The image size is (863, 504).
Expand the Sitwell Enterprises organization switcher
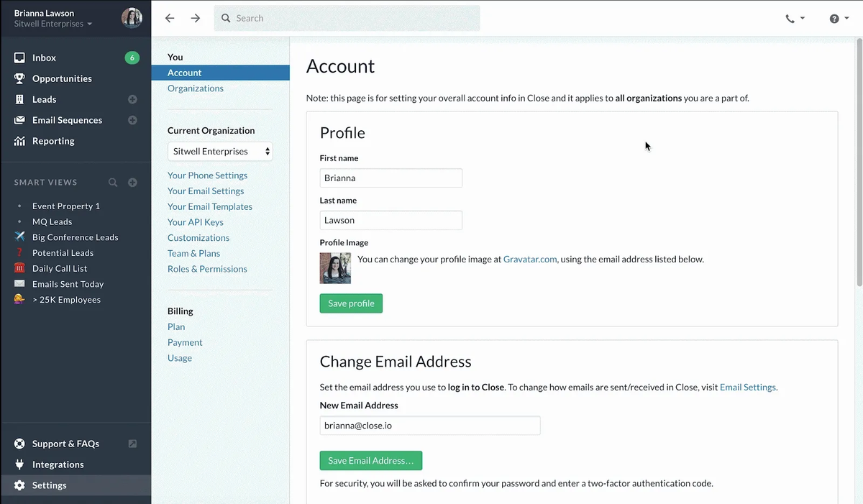(53, 24)
